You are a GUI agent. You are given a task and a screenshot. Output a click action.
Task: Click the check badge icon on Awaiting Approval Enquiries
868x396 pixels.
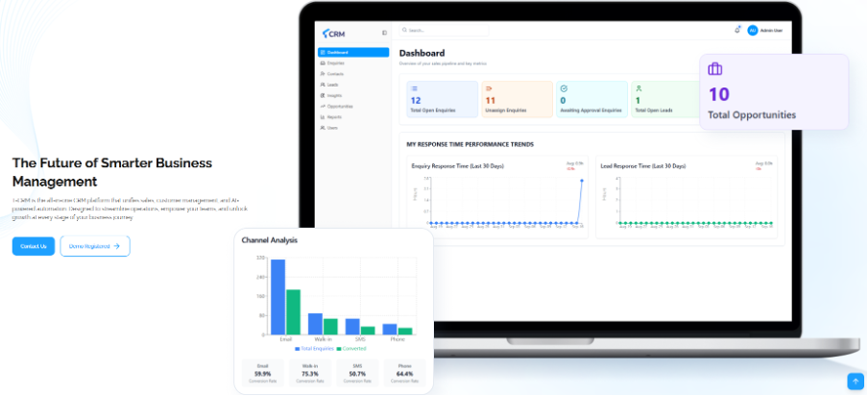coord(564,87)
